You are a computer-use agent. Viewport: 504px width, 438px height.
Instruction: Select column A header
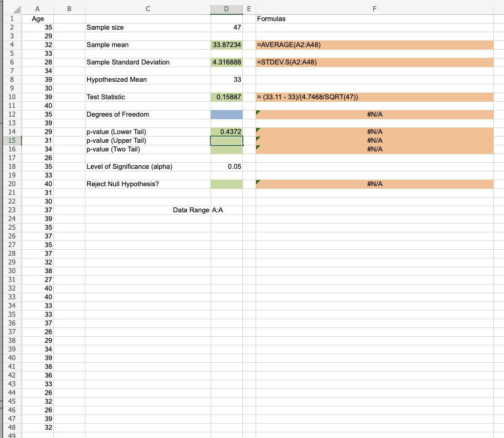(x=37, y=9)
